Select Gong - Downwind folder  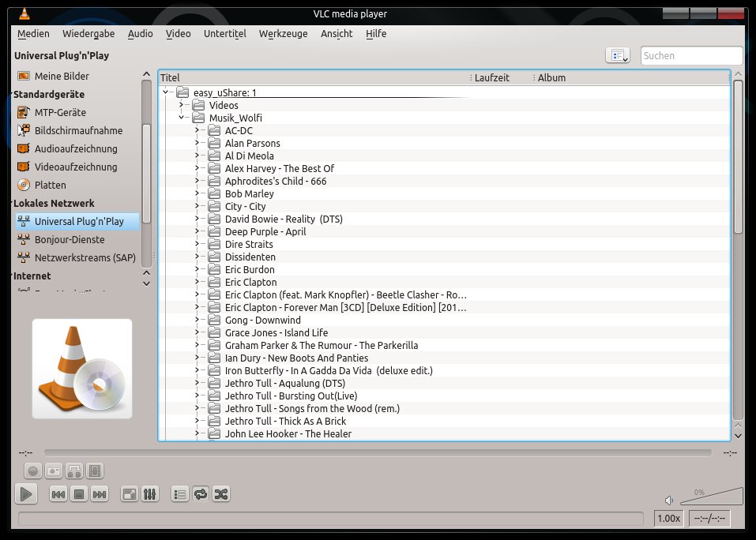(263, 321)
